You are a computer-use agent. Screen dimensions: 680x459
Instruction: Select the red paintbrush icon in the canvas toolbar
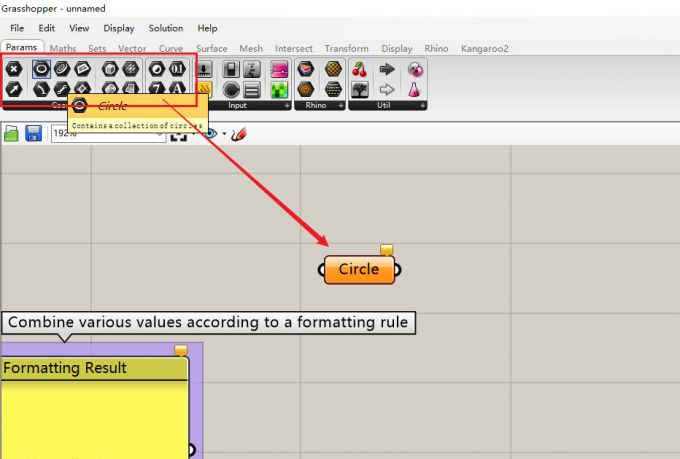[x=238, y=133]
